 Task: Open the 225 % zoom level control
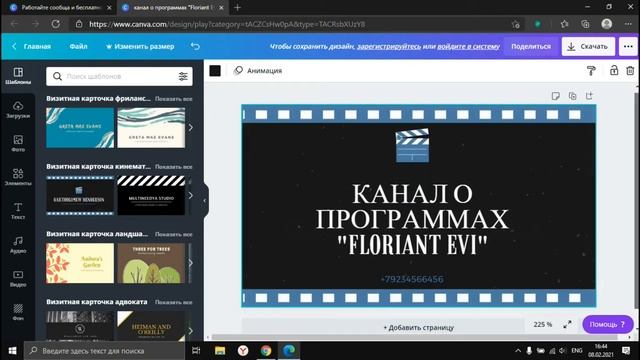(x=542, y=324)
